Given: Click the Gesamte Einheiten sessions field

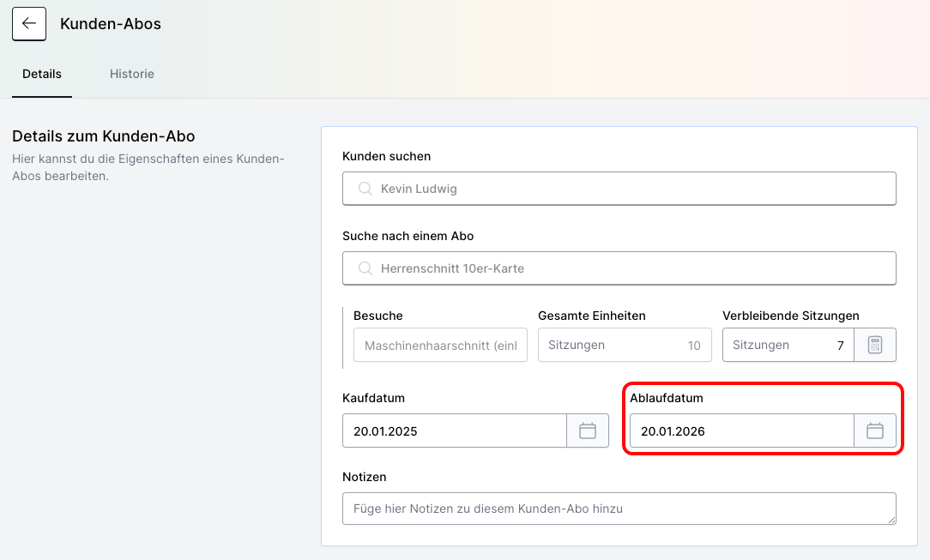Looking at the screenshot, I should click(x=625, y=345).
